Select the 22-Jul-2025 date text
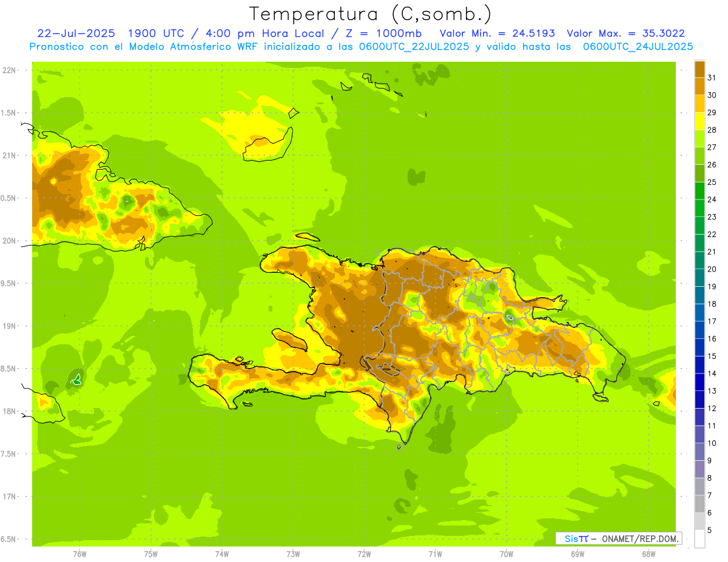Image resolution: width=728 pixels, height=562 pixels. [x=76, y=33]
